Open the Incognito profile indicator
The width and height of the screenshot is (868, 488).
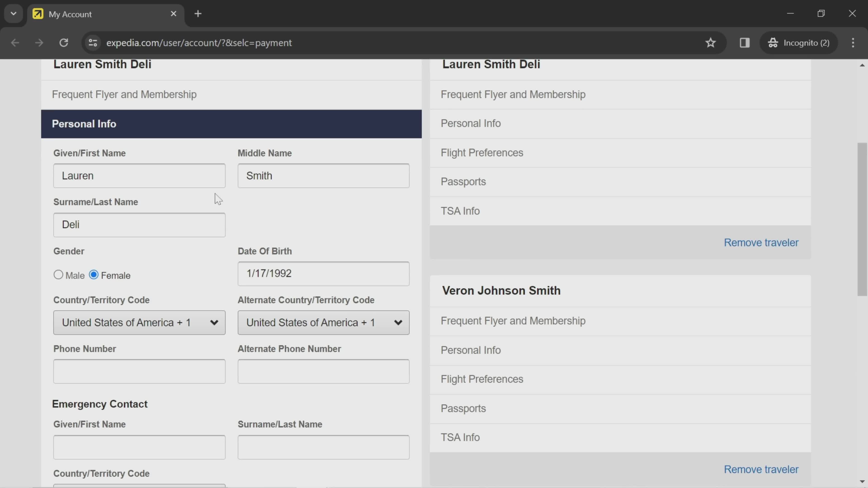(799, 43)
